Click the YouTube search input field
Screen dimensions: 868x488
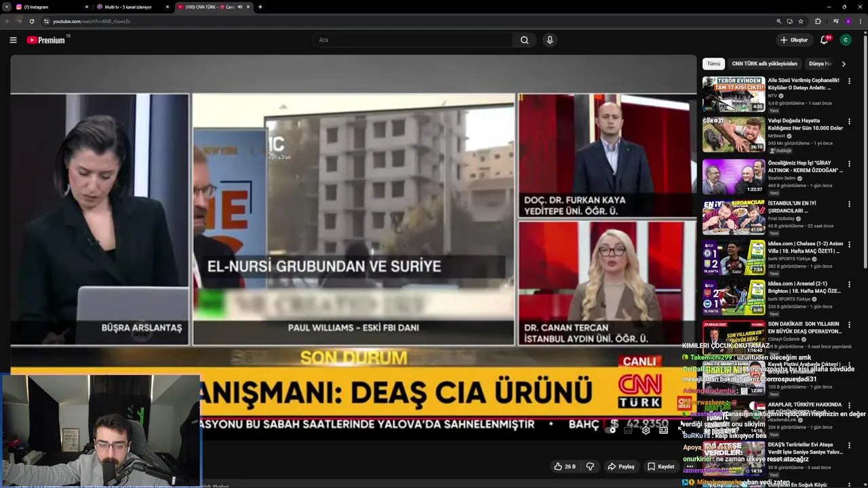413,40
